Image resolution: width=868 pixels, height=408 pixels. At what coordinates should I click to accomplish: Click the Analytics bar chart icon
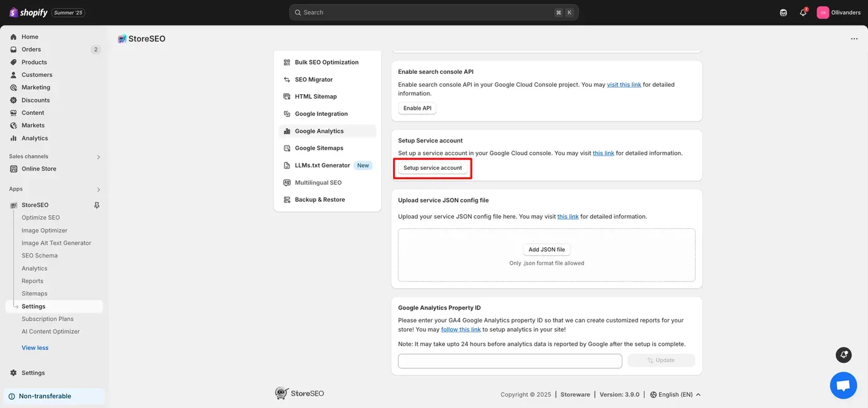tap(14, 138)
